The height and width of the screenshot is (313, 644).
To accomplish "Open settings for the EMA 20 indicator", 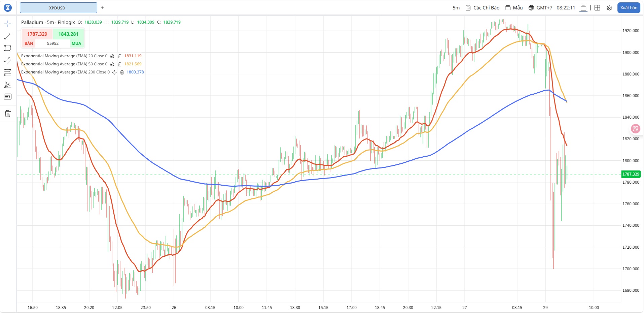I will (x=112, y=56).
